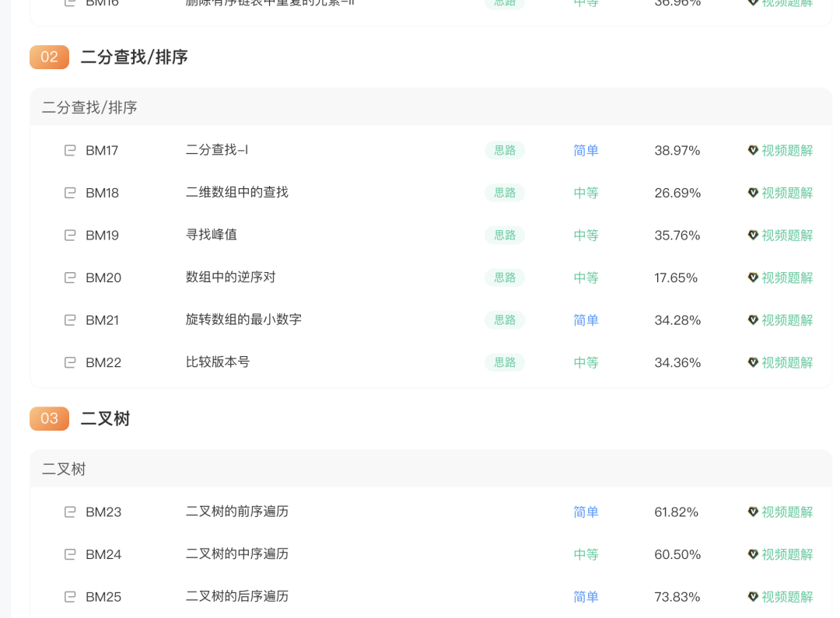
Task: Click the 中等 difficulty label on BM18
Action: click(x=586, y=192)
